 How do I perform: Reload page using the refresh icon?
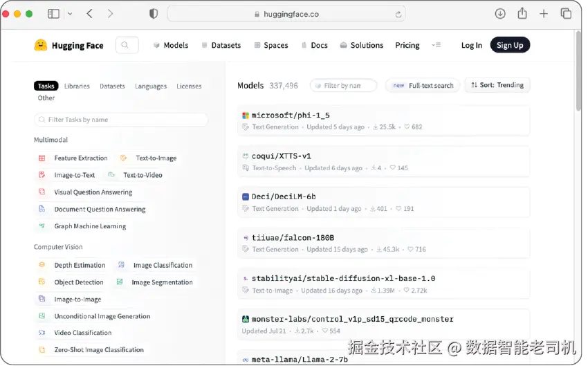[398, 15]
